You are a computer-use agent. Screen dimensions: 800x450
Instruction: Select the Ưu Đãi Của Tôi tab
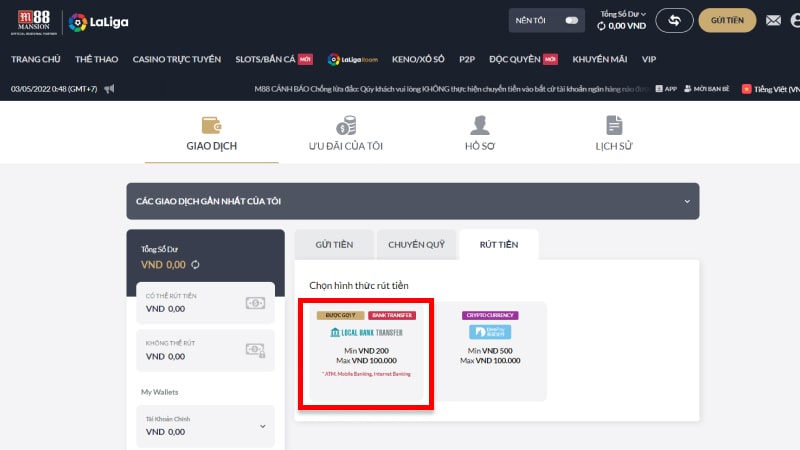[x=345, y=134]
